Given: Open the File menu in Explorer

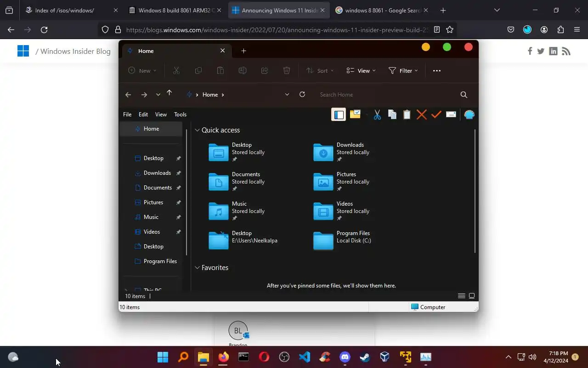Looking at the screenshot, I should pyautogui.click(x=127, y=115).
